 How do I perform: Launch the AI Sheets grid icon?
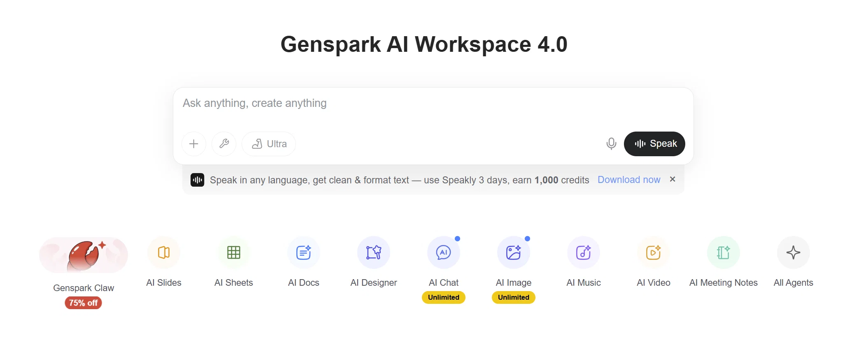click(x=234, y=252)
